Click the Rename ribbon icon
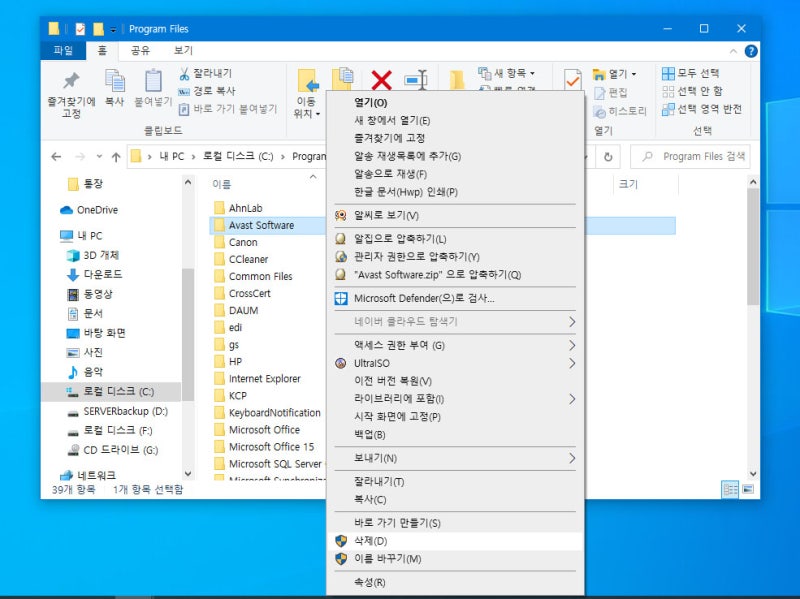The height and width of the screenshot is (599, 800). tap(416, 80)
